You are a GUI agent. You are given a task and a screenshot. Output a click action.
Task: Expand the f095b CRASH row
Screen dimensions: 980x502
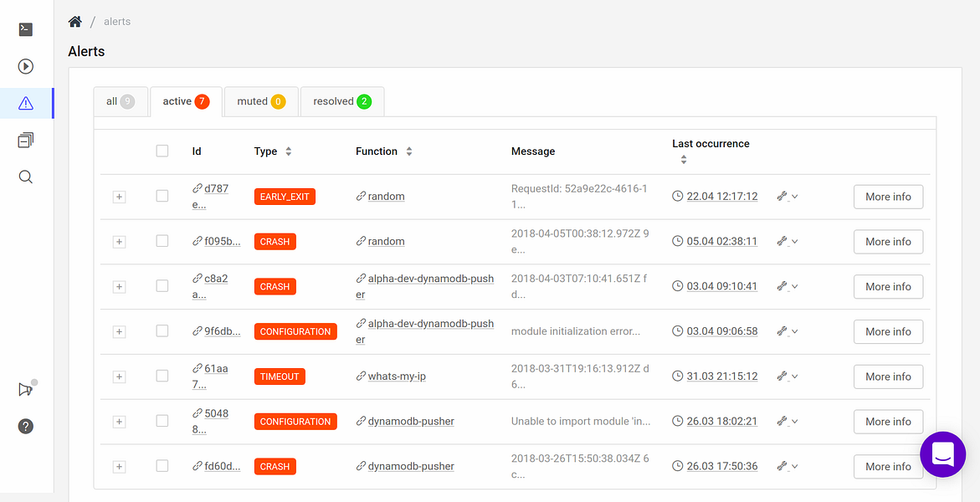[120, 242]
